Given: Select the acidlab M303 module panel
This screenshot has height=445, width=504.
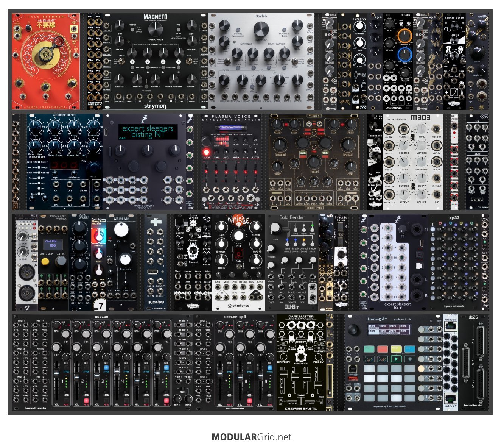Looking at the screenshot, I should coord(413,162).
